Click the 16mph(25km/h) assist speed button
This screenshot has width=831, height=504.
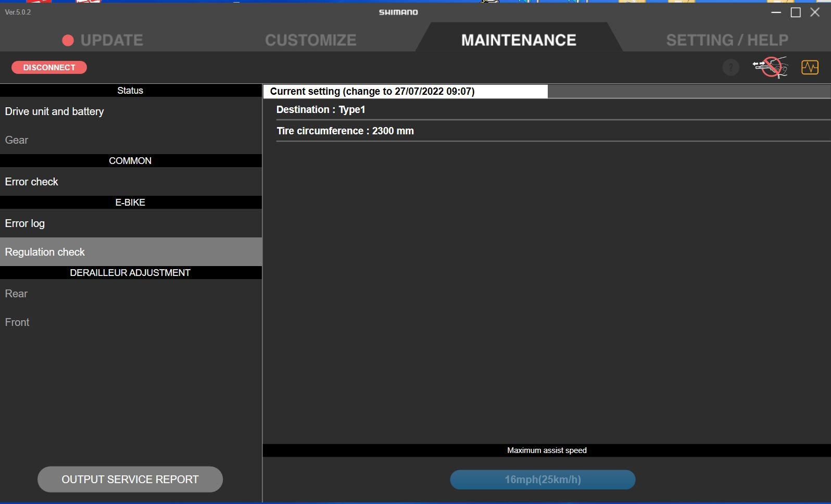(x=543, y=480)
